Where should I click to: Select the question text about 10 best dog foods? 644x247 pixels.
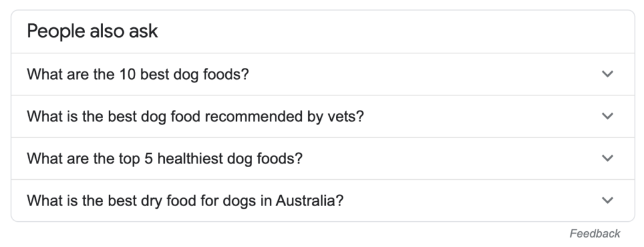pos(138,75)
